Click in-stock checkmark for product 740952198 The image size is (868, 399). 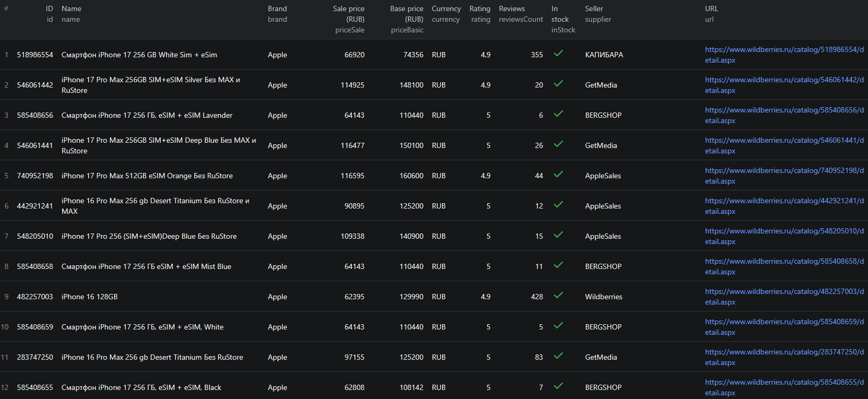point(558,174)
